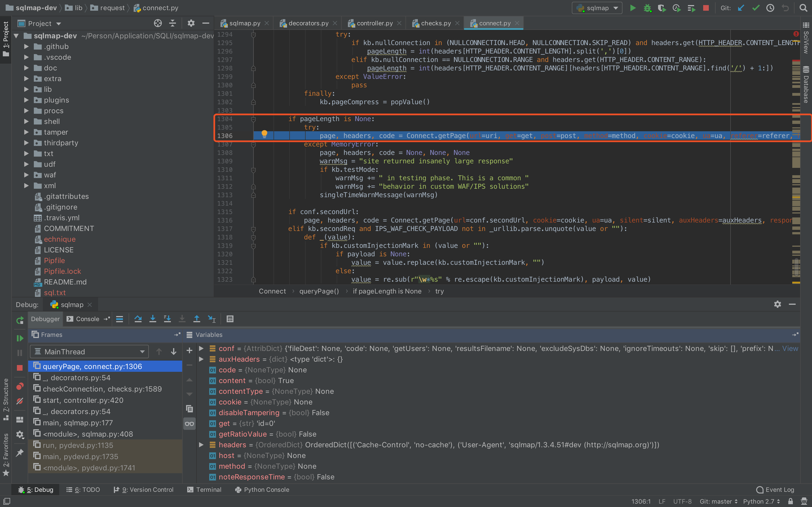Click the intention lightbulb on line 1306
The image size is (812, 507).
coord(264,134)
